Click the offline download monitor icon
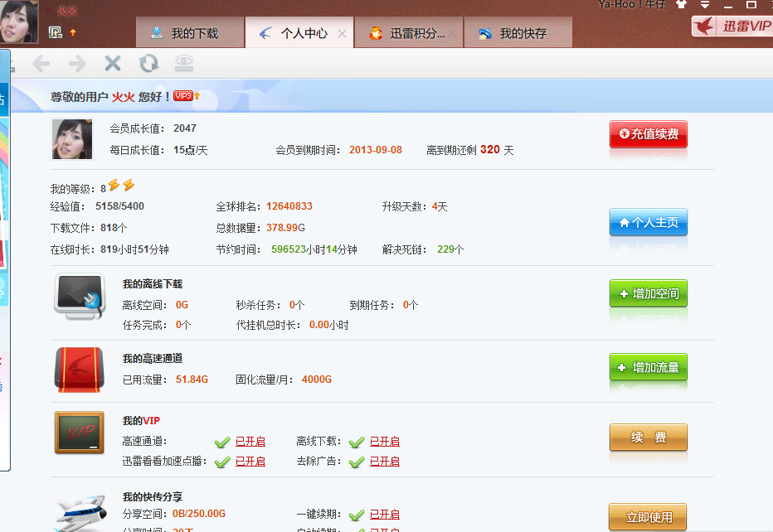Screen dimensions: 773x532 click(80, 296)
